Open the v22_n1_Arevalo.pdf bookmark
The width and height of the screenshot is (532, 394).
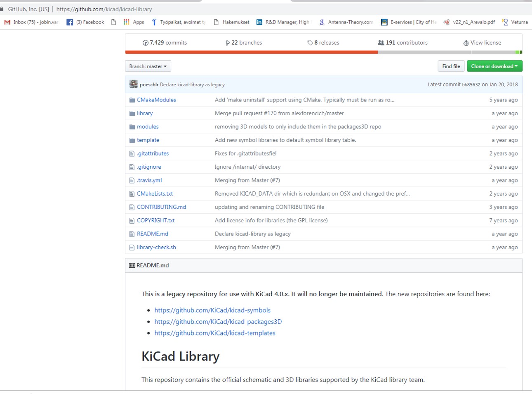click(x=469, y=22)
